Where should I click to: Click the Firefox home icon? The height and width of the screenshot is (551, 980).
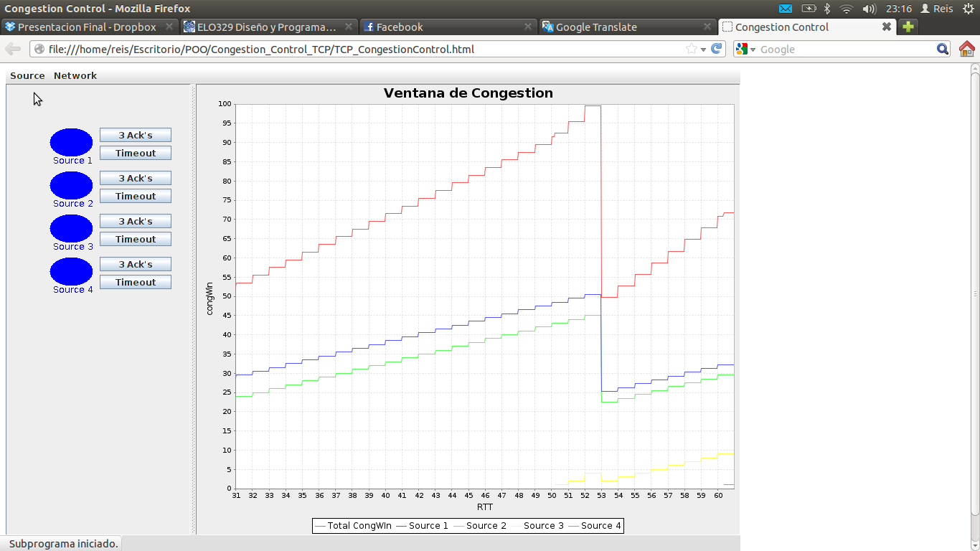click(967, 49)
